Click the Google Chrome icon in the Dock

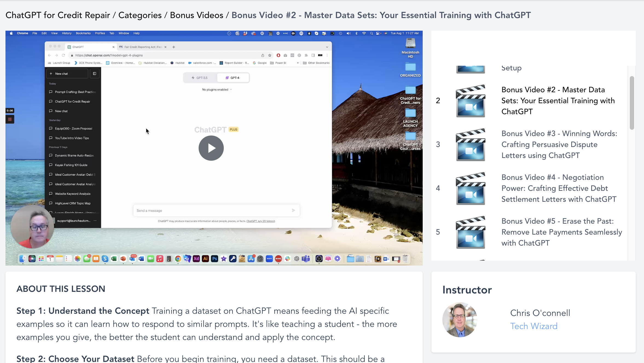coord(178,259)
